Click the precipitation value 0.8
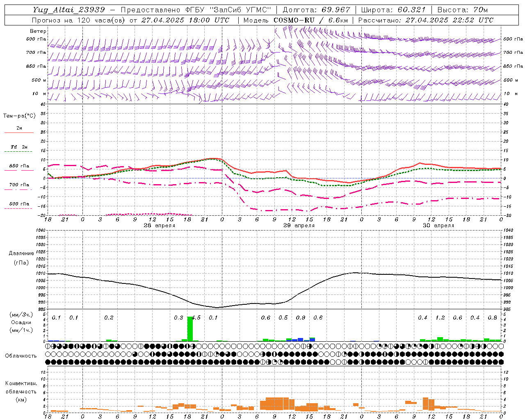 (x=493, y=318)
